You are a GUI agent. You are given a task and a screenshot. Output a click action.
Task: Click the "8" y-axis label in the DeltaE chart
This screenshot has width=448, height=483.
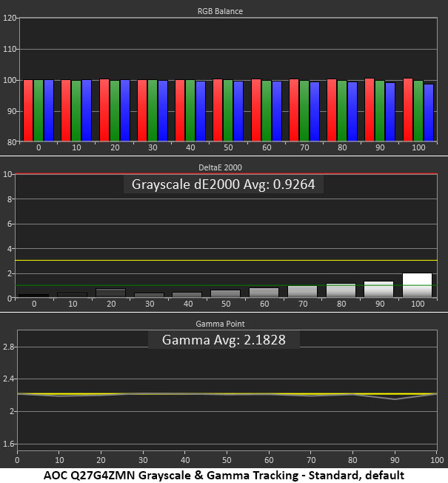click(10, 199)
